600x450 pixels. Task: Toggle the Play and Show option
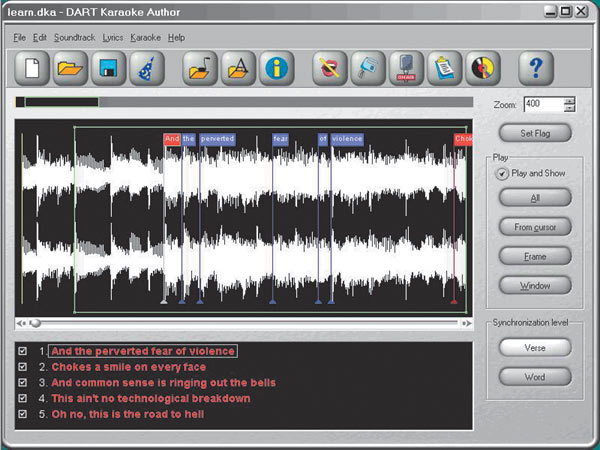(x=503, y=174)
